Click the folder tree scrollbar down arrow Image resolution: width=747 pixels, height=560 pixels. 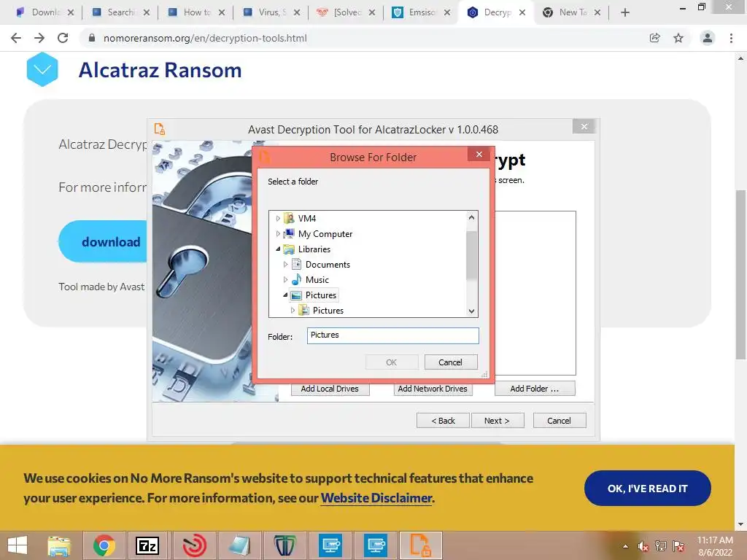coord(471,311)
